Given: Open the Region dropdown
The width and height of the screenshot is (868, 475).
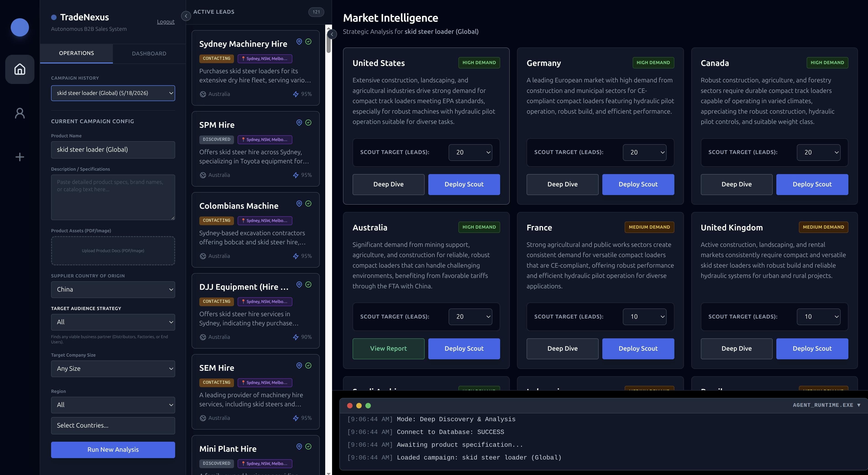Looking at the screenshot, I should click(x=113, y=405).
